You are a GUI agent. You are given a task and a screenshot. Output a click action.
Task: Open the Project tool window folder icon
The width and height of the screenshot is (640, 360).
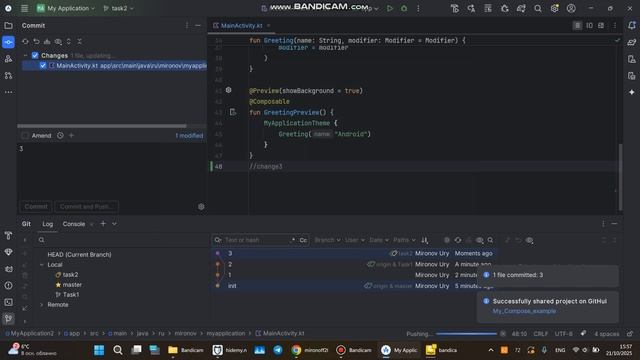[8, 26]
